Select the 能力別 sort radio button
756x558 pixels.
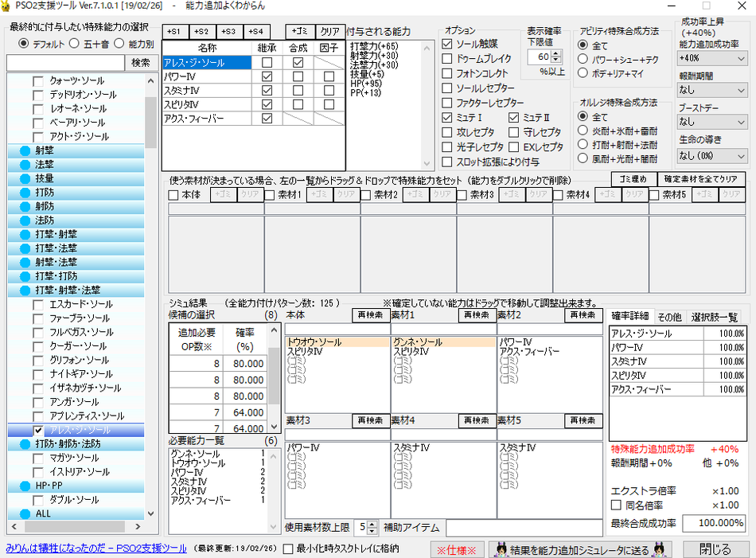119,44
